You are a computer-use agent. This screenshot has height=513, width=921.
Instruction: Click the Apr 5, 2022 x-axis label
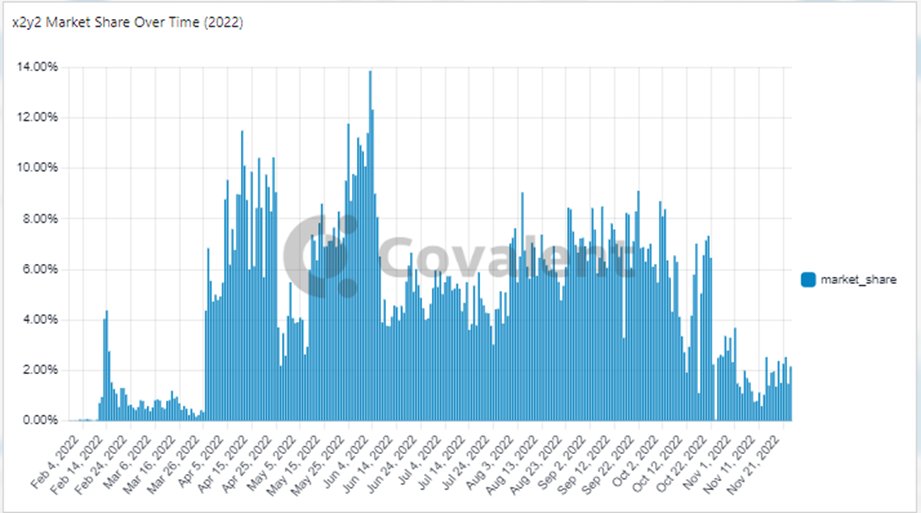point(201,462)
